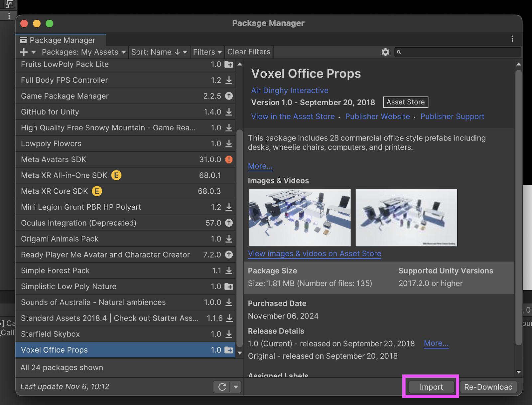Click the package list scrollbar thumb

pyautogui.click(x=239, y=238)
